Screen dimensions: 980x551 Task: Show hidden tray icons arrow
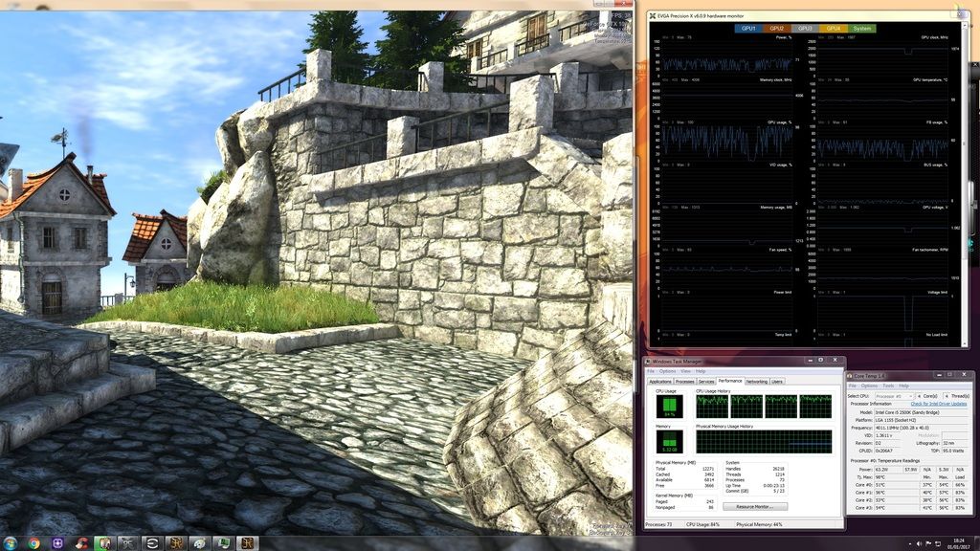pos(909,543)
